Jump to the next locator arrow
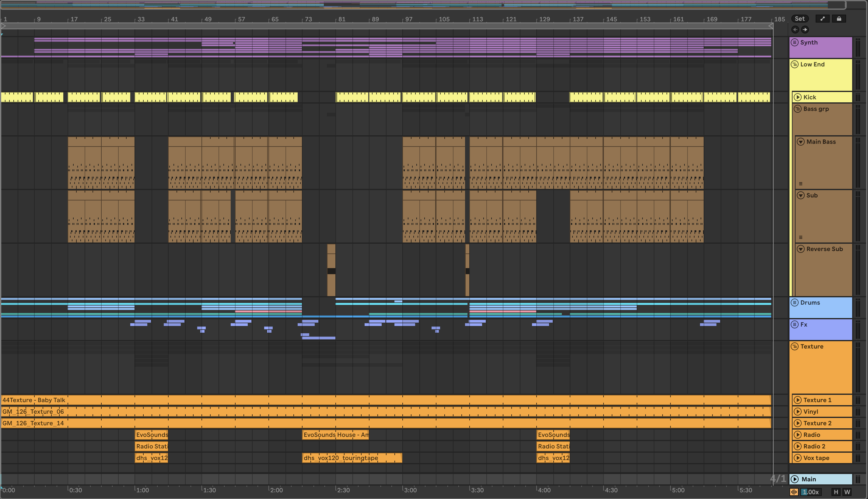 pyautogui.click(x=805, y=30)
